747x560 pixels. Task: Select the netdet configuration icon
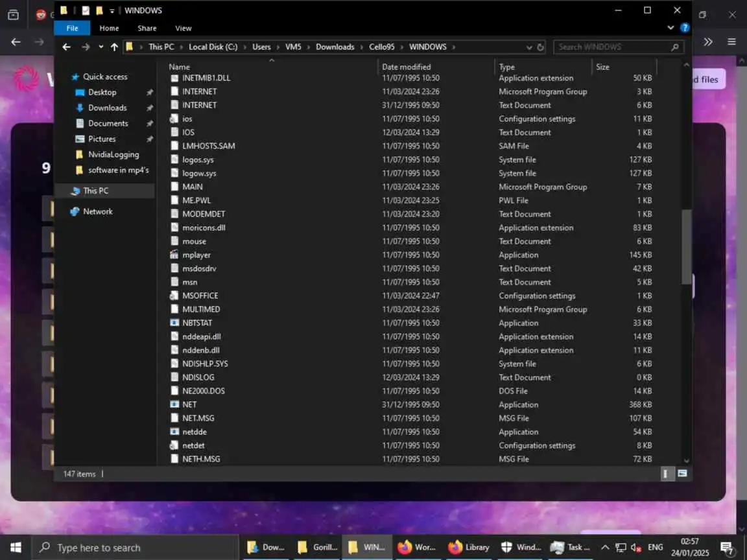[x=174, y=445]
